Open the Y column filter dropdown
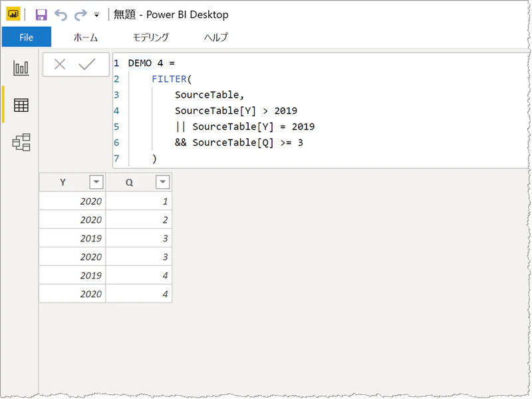This screenshot has width=532, height=399. [x=96, y=182]
